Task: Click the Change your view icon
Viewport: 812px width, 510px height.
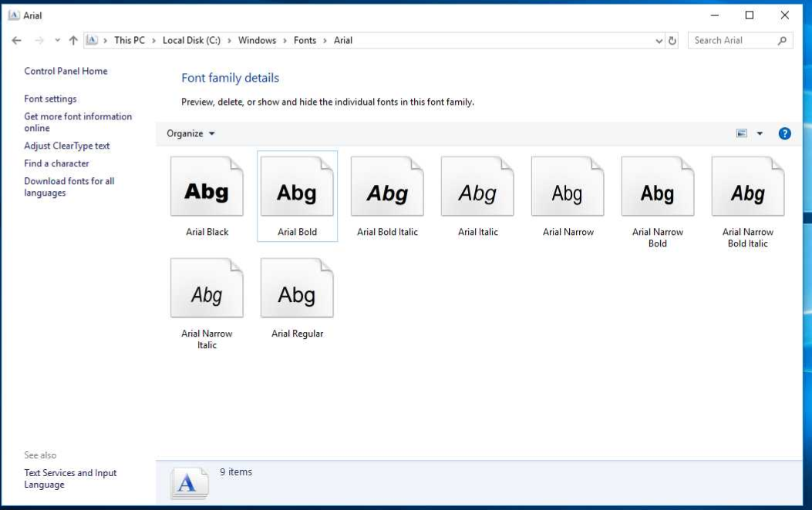Action: 743,133
